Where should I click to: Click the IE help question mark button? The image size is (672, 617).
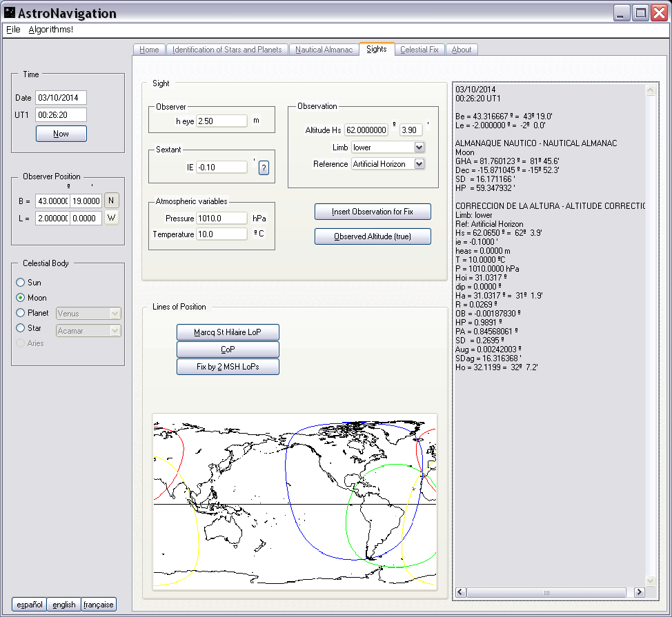264,168
